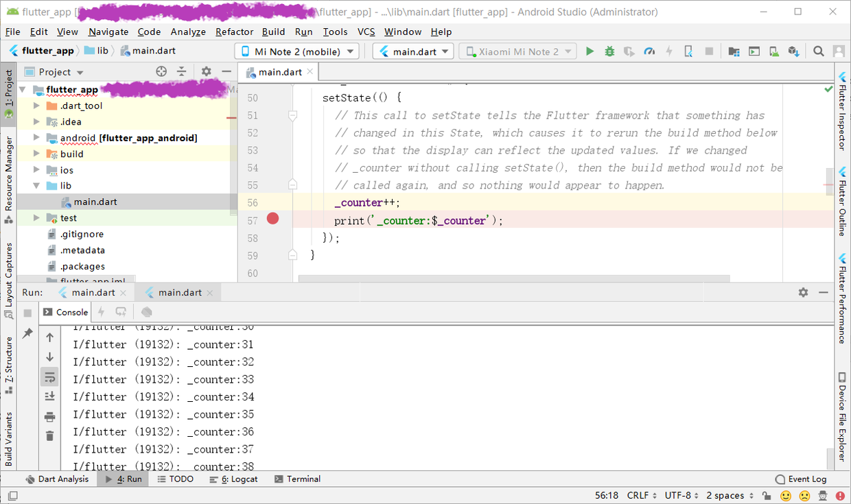Open the Mi Note 2 (mobile) device dropdown

coord(297,51)
